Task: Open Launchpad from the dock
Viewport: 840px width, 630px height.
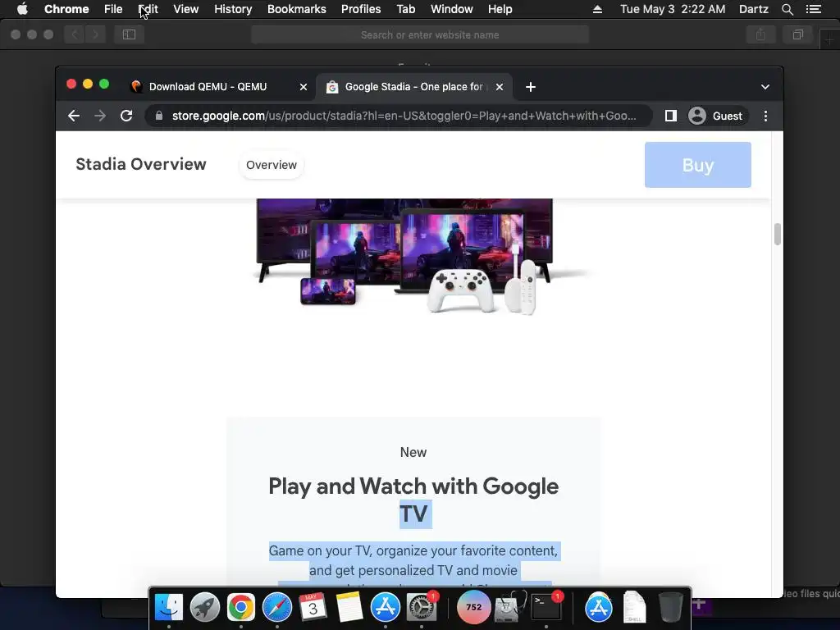Action: point(204,607)
